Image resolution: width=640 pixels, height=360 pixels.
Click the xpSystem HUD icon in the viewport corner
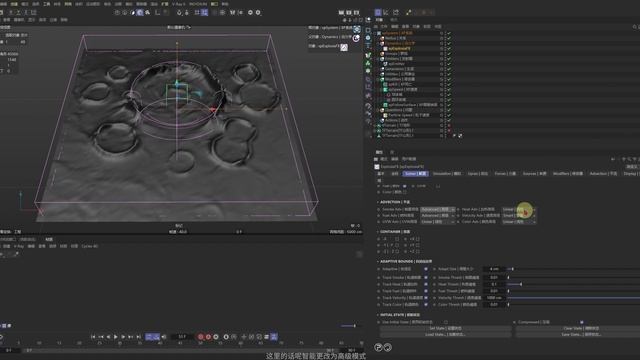click(x=357, y=29)
